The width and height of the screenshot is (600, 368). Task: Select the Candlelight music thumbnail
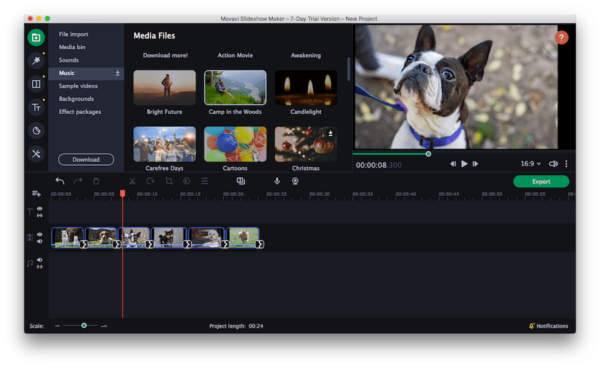point(306,88)
